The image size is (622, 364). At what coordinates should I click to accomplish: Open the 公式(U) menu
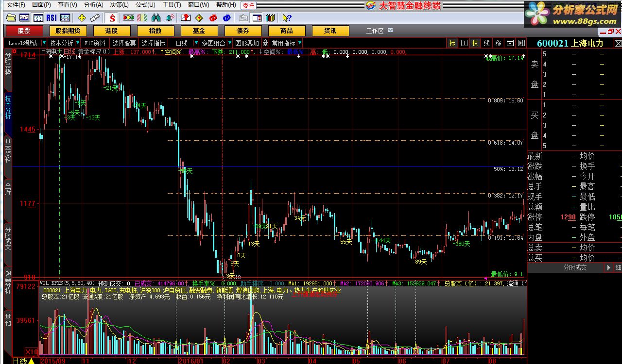click(146, 5)
